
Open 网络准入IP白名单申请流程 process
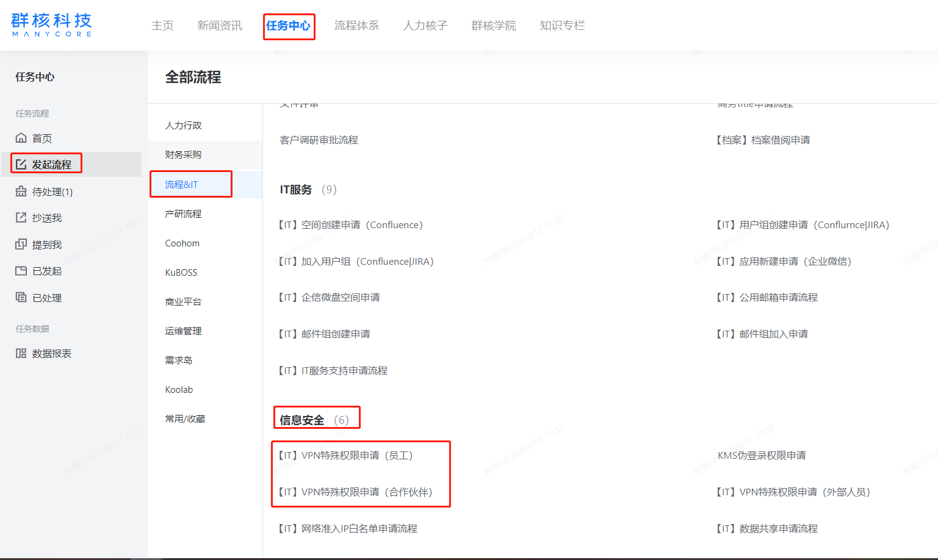(x=348, y=528)
